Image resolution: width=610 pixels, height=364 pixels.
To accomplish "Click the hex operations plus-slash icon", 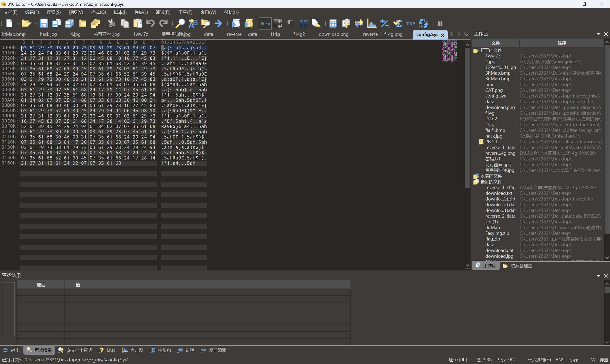I will (384, 23).
